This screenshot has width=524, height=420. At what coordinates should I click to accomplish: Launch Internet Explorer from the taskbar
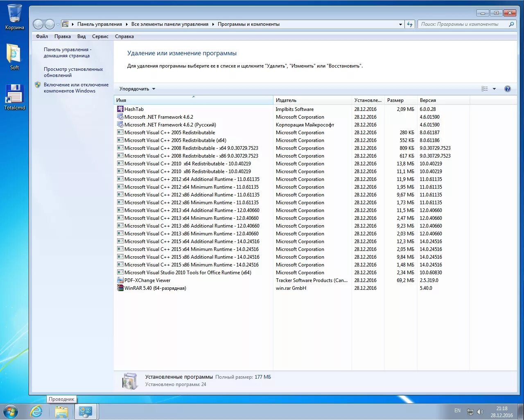(x=37, y=411)
